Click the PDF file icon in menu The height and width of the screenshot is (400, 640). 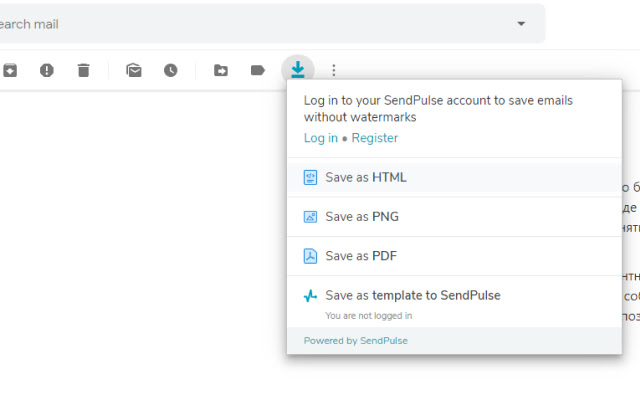pos(311,256)
